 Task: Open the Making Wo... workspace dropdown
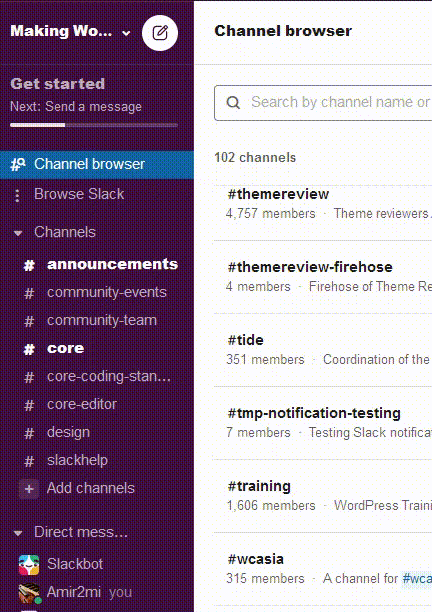point(71,31)
